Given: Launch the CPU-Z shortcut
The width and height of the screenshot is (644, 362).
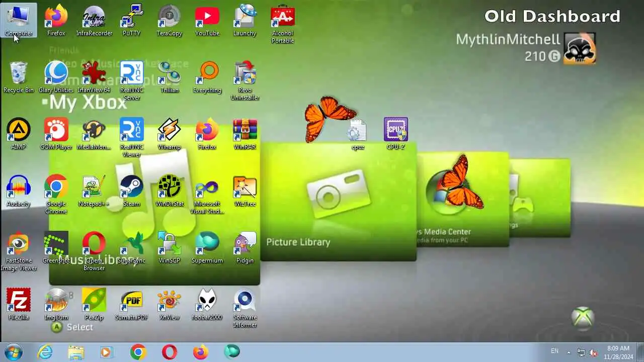Looking at the screenshot, I should pos(396,135).
